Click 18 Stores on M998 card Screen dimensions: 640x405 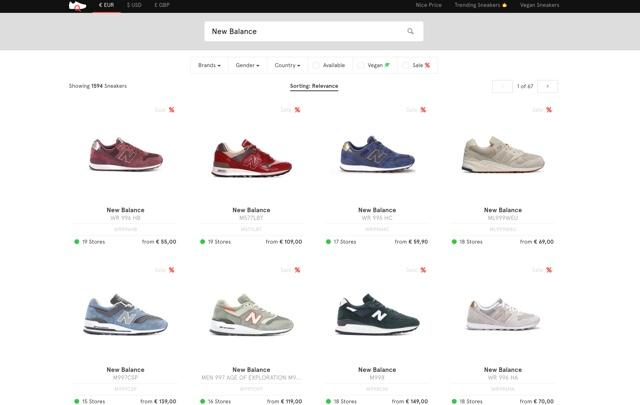coord(345,401)
